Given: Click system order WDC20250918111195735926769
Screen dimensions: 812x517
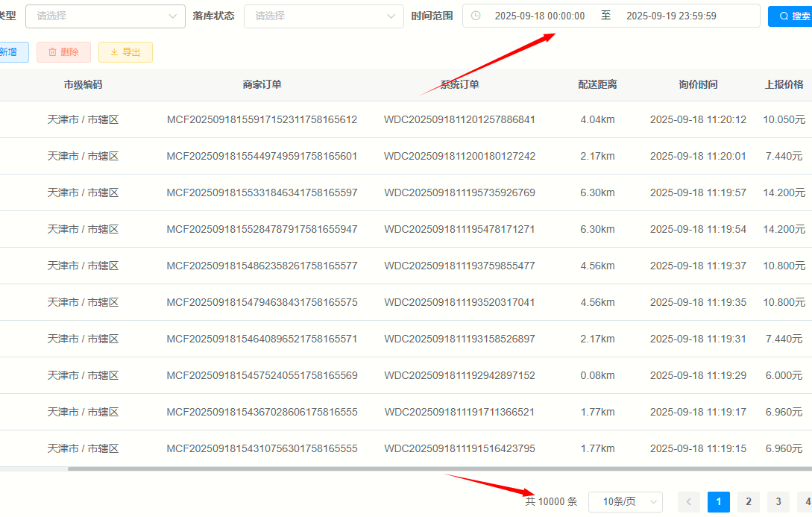Looking at the screenshot, I should coord(459,192).
